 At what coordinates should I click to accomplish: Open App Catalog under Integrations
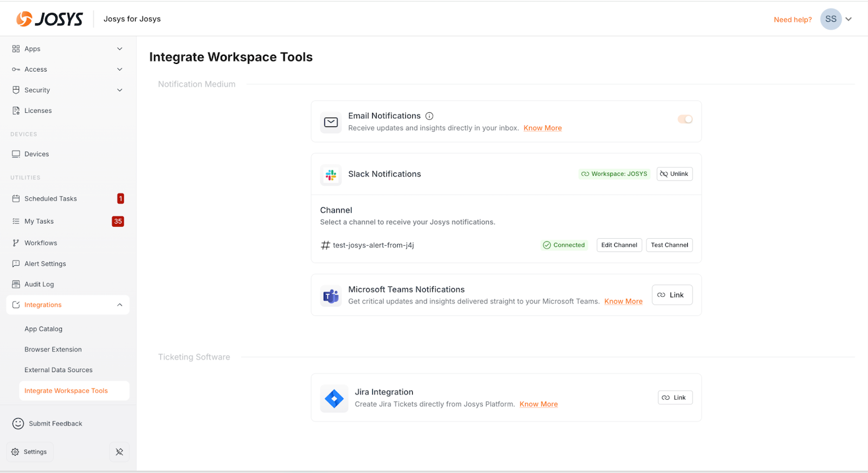point(43,329)
